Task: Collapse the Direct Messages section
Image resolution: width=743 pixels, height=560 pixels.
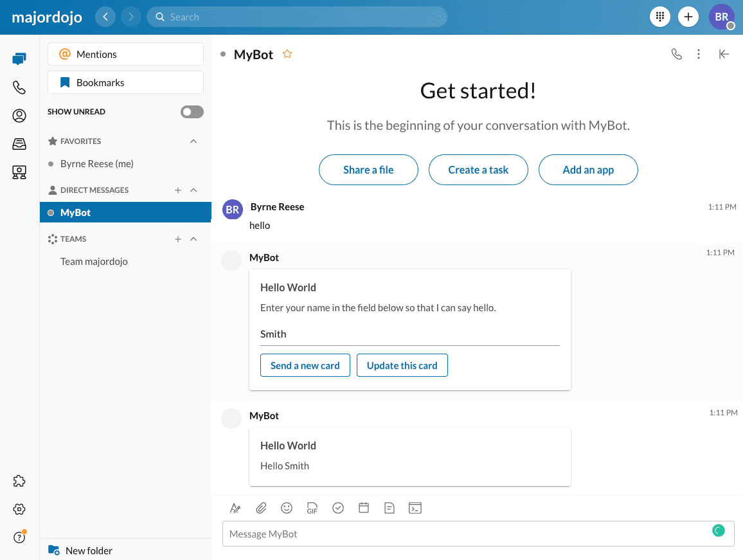Action: point(193,190)
